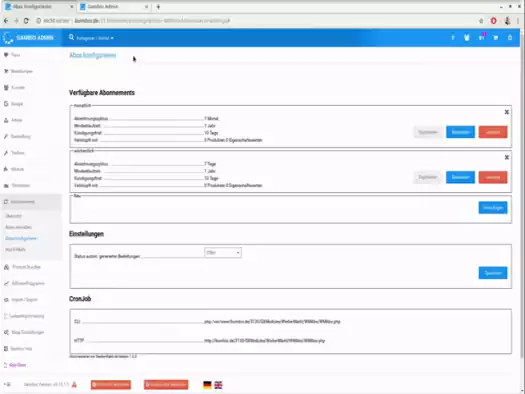The image size is (525, 394).
Task: Click the Google sidebar icon
Action: pyautogui.click(x=6, y=104)
